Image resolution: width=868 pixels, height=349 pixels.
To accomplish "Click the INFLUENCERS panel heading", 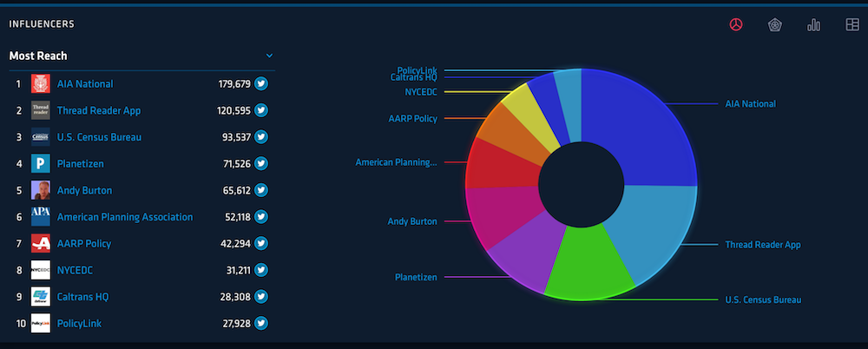I will 42,24.
